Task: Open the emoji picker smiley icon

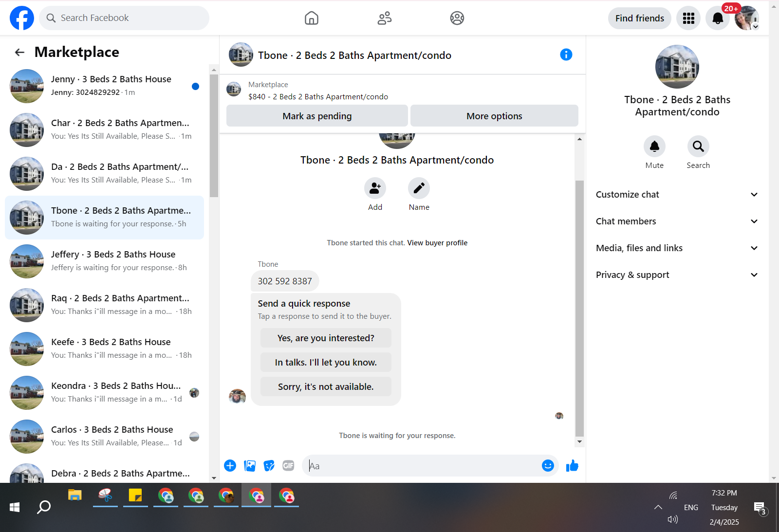Action: 548,466
